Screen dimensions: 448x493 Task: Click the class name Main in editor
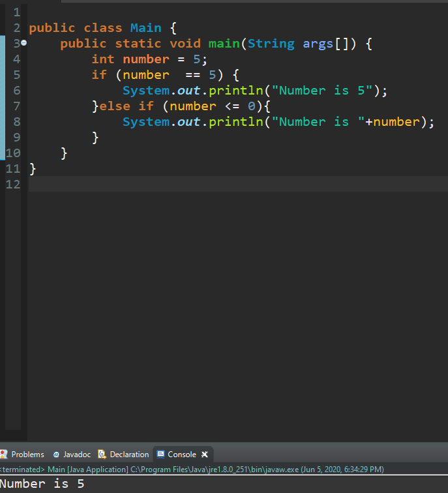145,28
